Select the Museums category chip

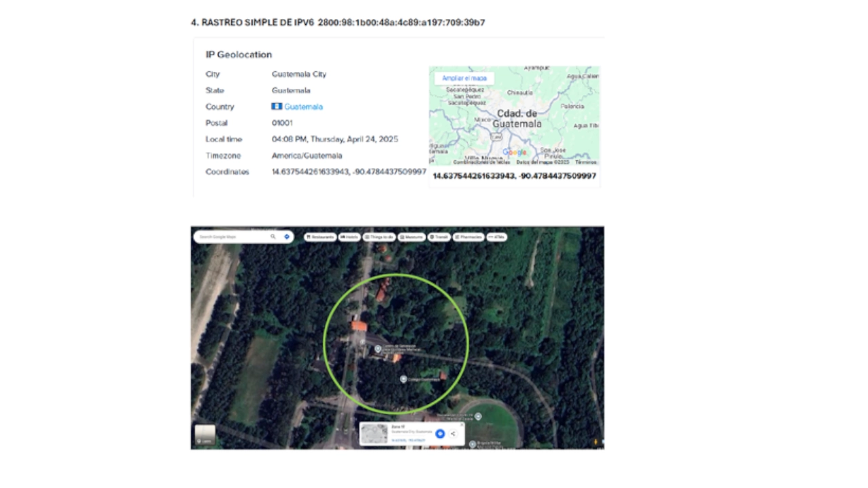412,237
